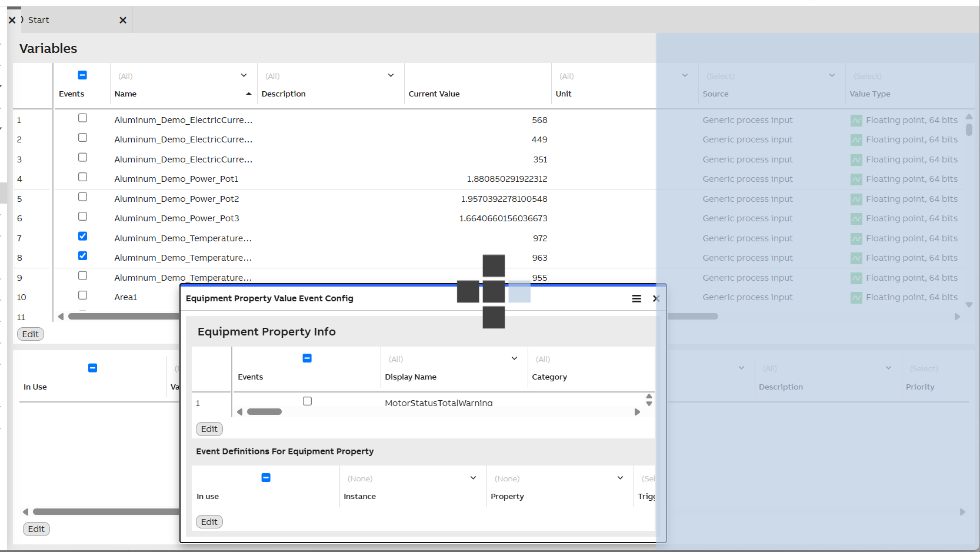The width and height of the screenshot is (980, 552).
Task: Uncheck the Events box in row 7
Action: 82,236
